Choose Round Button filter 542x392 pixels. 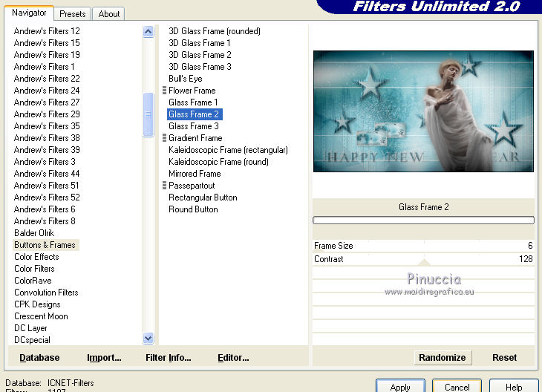point(193,209)
